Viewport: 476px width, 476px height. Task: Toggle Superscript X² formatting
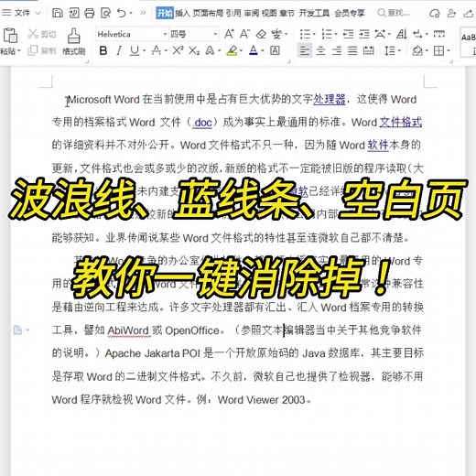(178, 50)
